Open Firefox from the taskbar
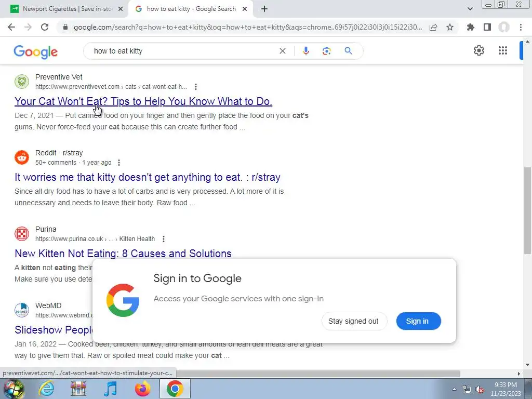The width and height of the screenshot is (532, 399). pyautogui.click(x=143, y=389)
